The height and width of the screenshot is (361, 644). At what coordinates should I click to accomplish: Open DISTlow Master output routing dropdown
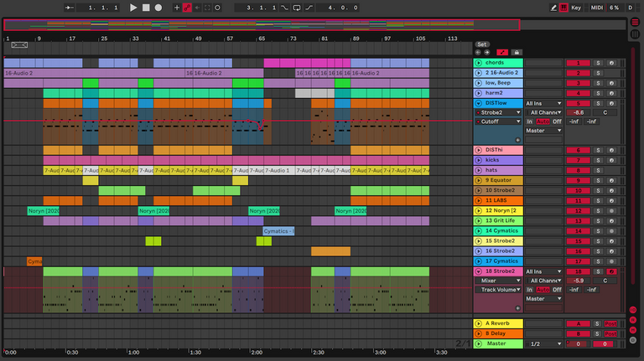pyautogui.click(x=543, y=131)
